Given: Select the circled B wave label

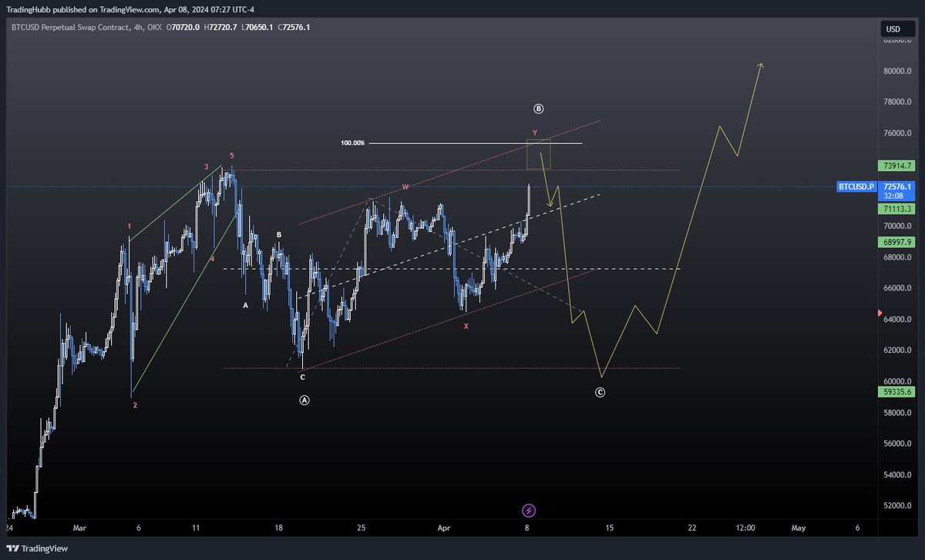Looking at the screenshot, I should tap(538, 108).
